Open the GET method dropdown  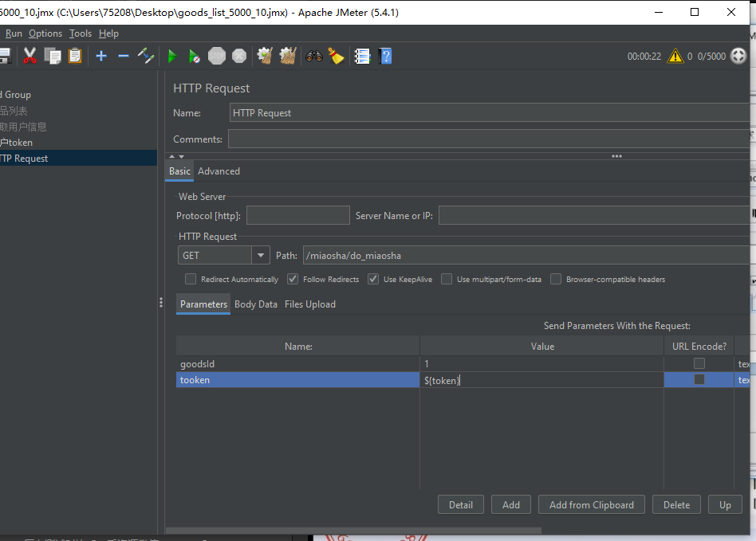[260, 255]
